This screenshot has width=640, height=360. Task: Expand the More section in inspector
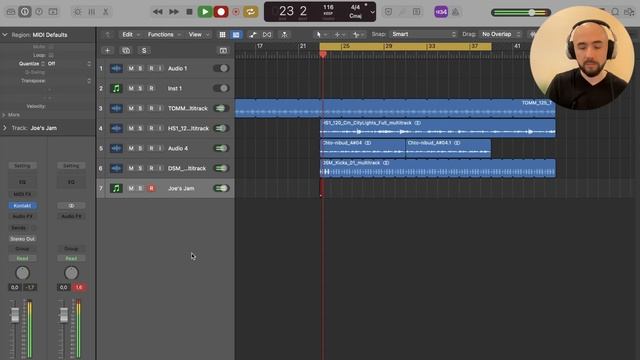(x=4, y=115)
